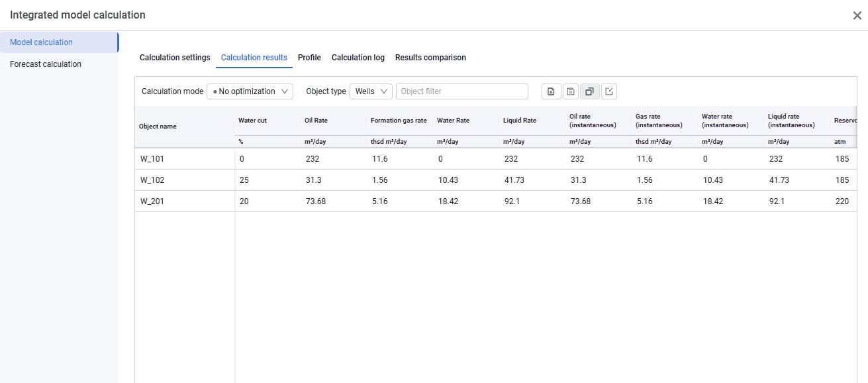Focus the Object filter input field
Screen dimensions: 868x383
(x=462, y=91)
